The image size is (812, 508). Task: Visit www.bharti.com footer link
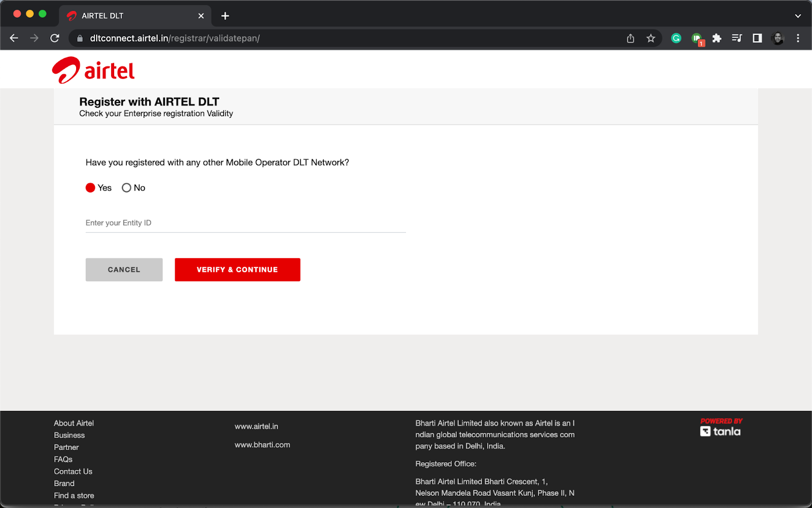262,444
